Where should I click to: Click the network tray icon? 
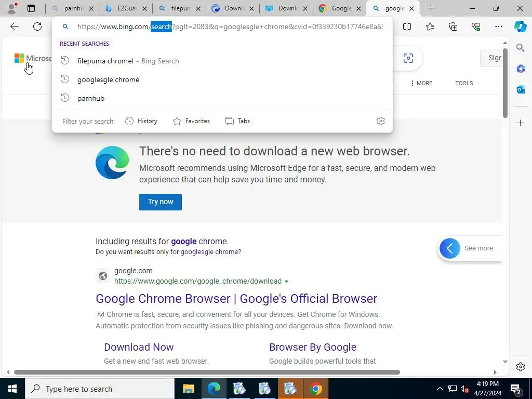[453, 389]
